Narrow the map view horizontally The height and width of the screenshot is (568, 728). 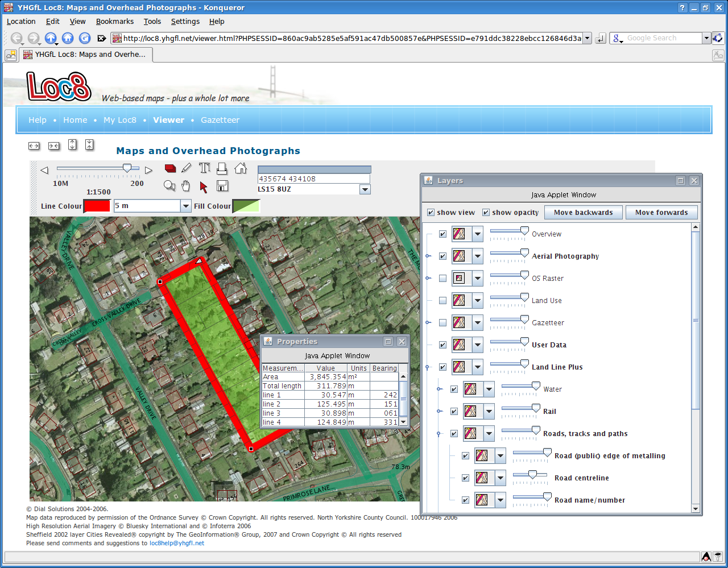(x=54, y=146)
